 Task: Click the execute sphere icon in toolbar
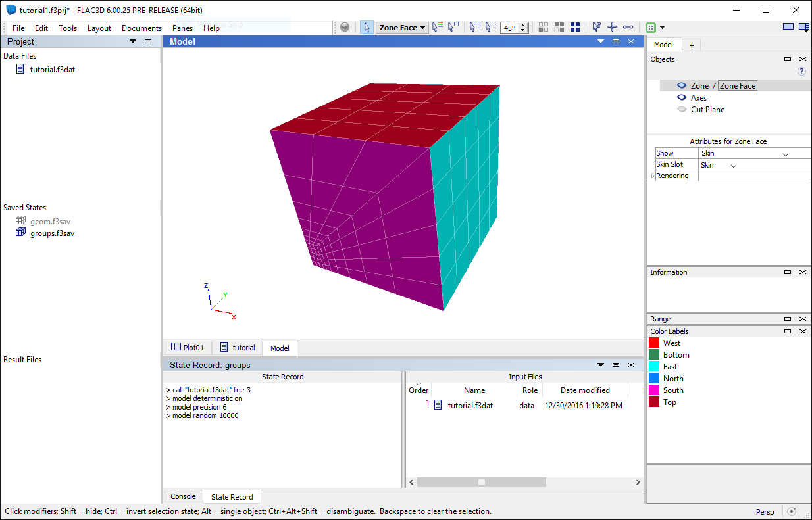(345, 28)
